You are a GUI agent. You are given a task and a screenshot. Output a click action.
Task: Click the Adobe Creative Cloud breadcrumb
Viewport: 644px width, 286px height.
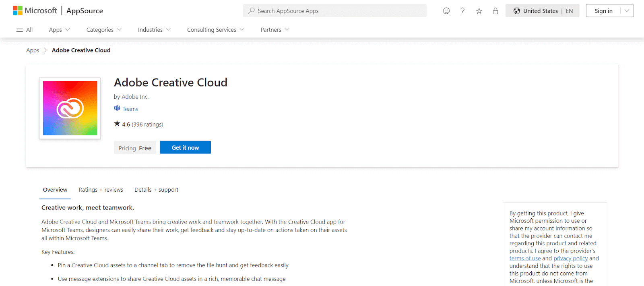[81, 50]
